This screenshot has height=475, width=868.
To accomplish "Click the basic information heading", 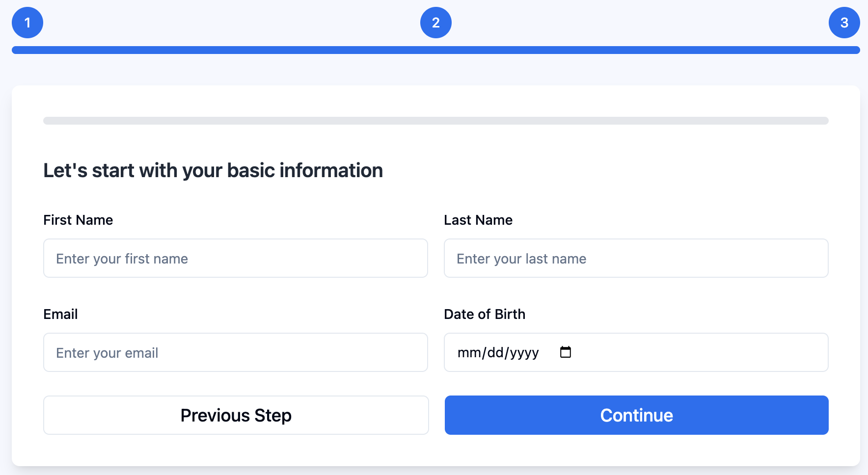I will 213,170.
